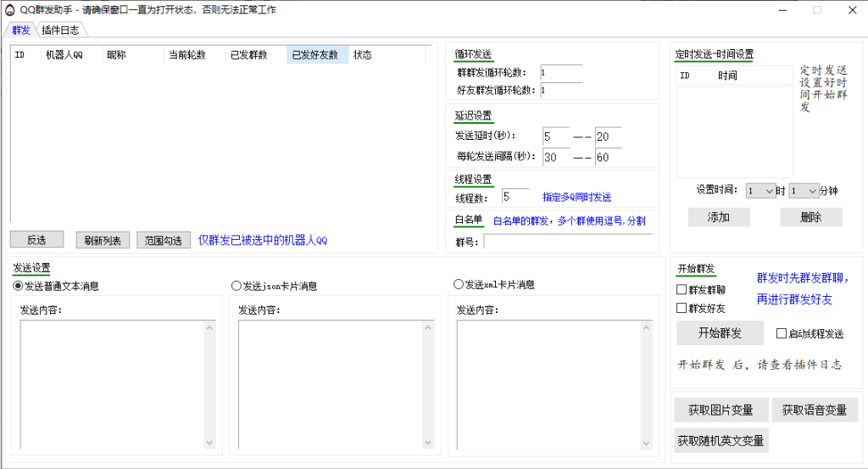Click 添加 to add scheduled time
This screenshot has width=868, height=469.
[x=717, y=217]
